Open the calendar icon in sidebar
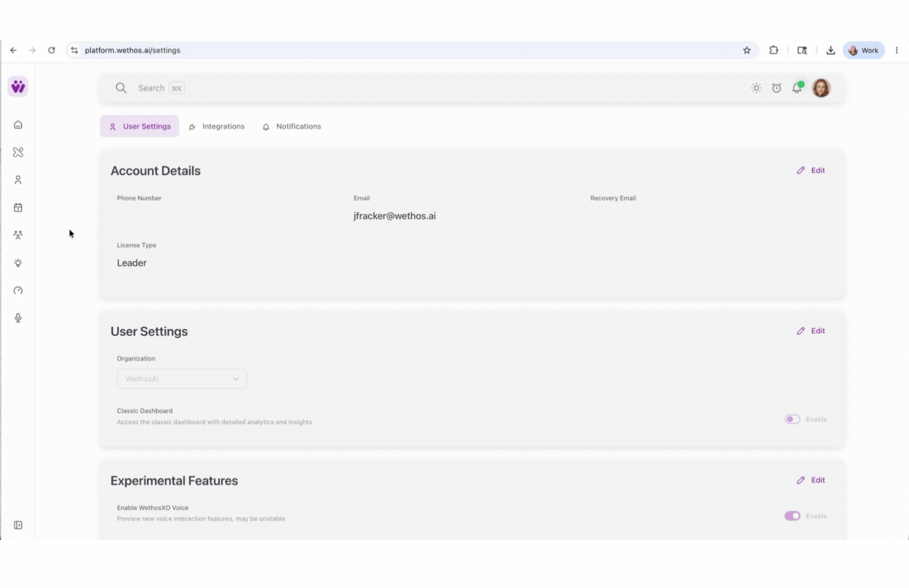Image resolution: width=909 pixels, height=588 pixels. click(x=18, y=208)
